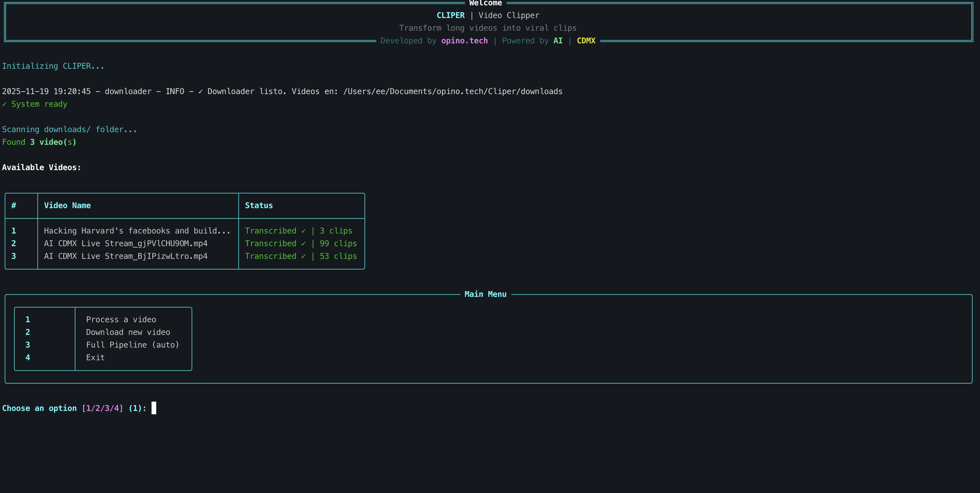Viewport: 980px width, 493px height.
Task: Select 'Download new video' menu option
Action: pos(128,332)
